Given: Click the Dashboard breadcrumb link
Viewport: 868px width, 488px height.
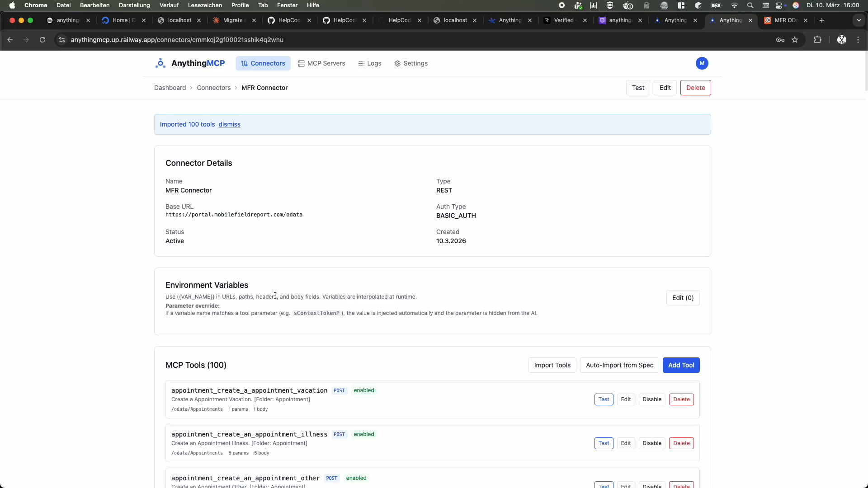Looking at the screenshot, I should click(170, 88).
